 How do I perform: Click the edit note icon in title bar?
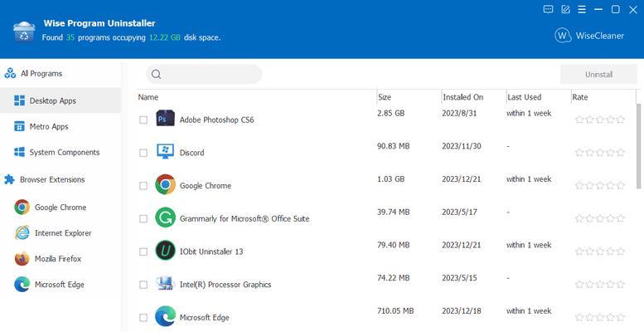coord(565,9)
